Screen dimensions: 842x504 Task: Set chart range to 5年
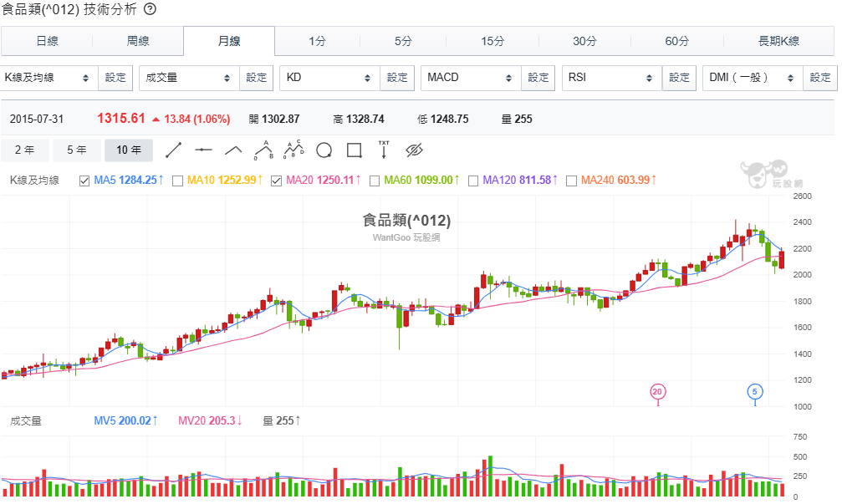[76, 150]
